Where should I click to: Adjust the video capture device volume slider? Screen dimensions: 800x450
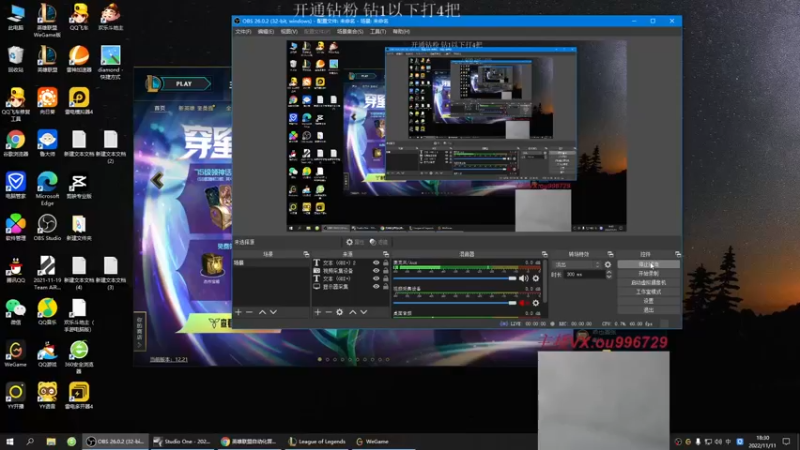pos(455,303)
